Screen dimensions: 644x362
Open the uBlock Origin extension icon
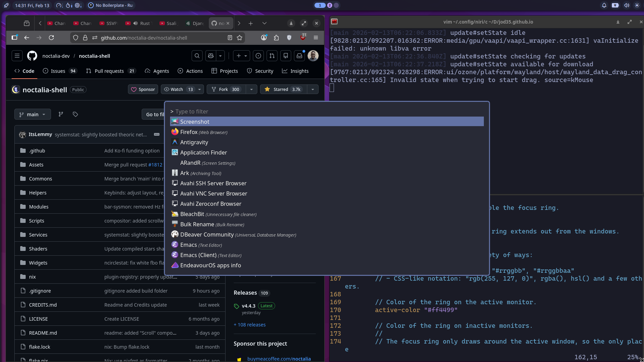point(303,37)
